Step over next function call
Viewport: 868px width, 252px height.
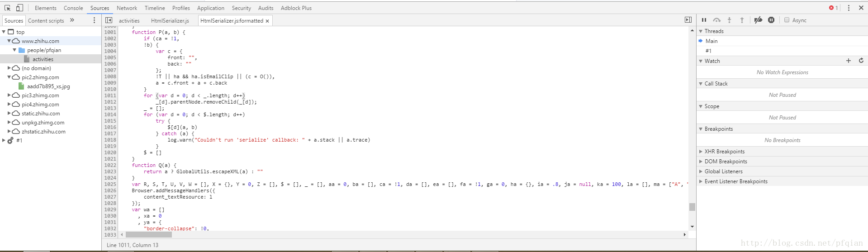coord(716,20)
